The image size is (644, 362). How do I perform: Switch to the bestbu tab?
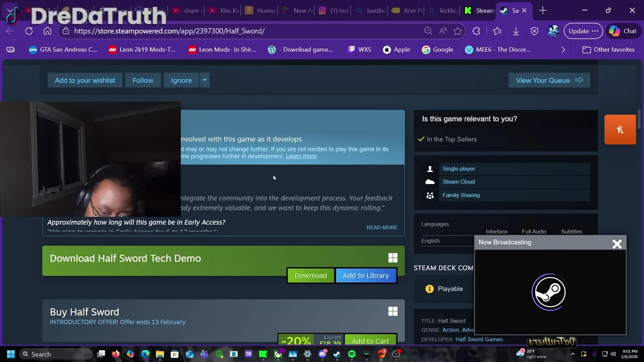pyautogui.click(x=371, y=11)
